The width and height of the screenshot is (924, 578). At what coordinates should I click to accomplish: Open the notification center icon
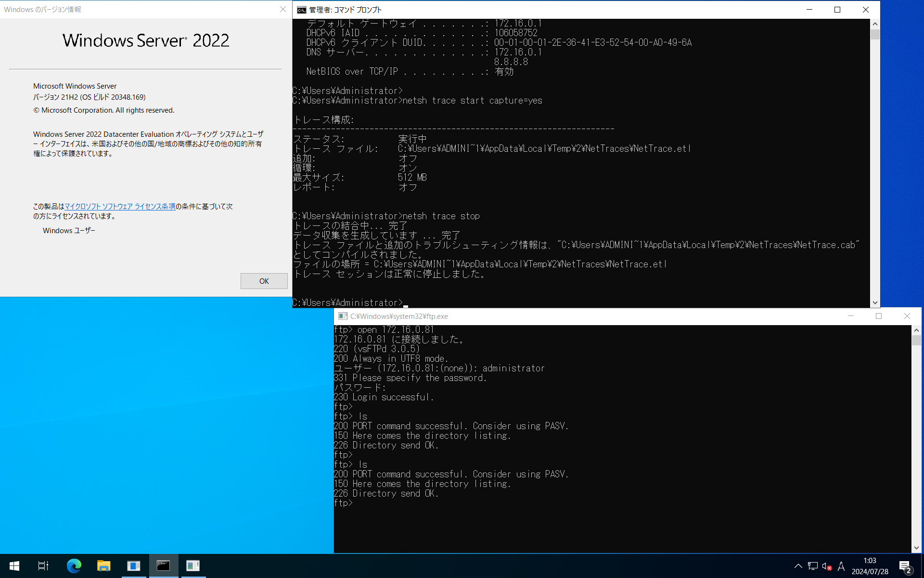[x=905, y=566]
